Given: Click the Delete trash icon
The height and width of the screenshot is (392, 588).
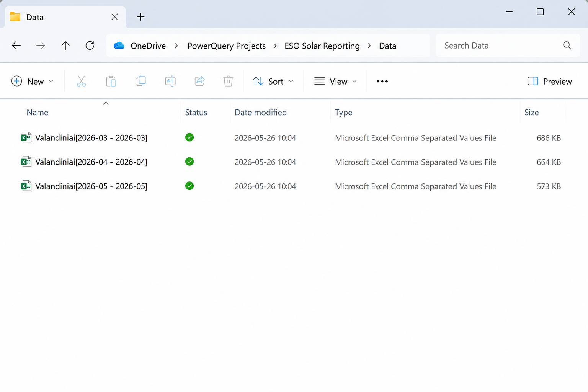Looking at the screenshot, I should point(228,81).
